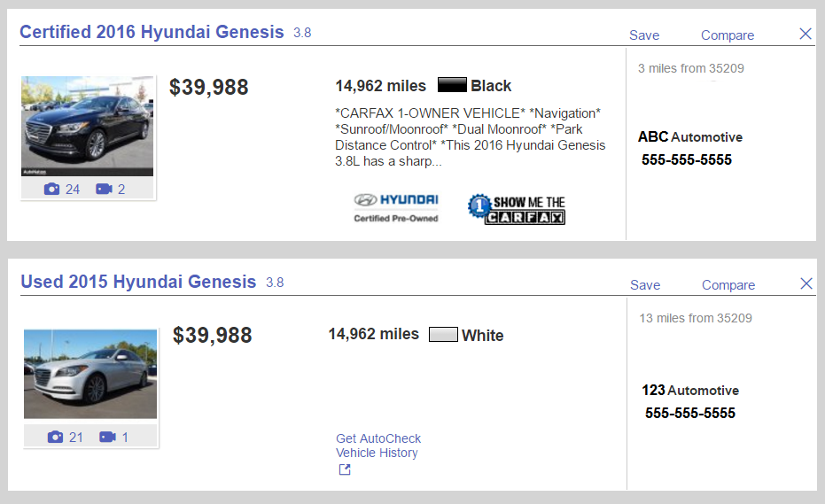Click the Black color swatch

[x=452, y=85]
